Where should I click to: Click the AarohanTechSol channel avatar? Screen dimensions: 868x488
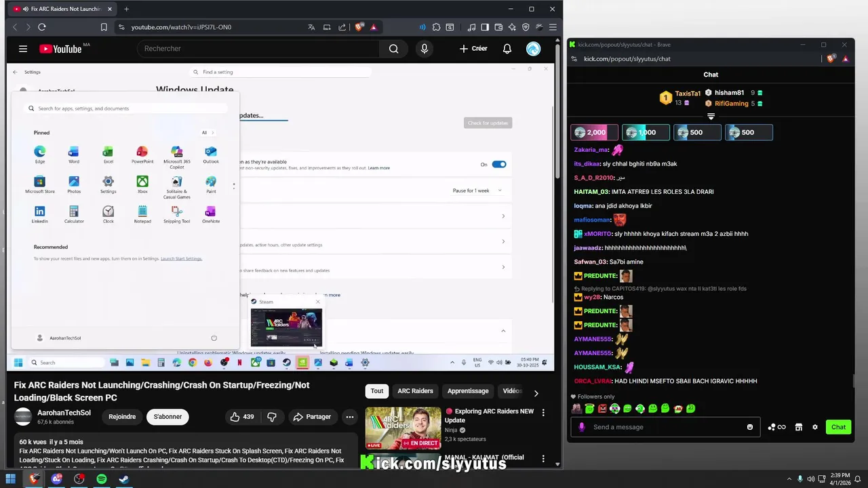23,417
